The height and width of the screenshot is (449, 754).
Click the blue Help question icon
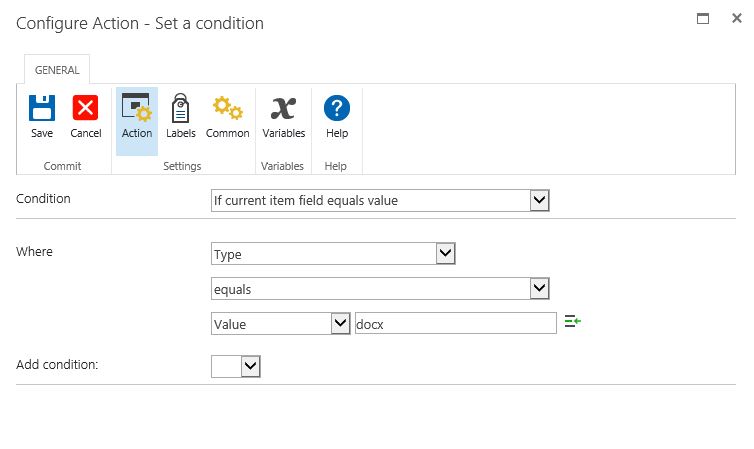click(337, 108)
